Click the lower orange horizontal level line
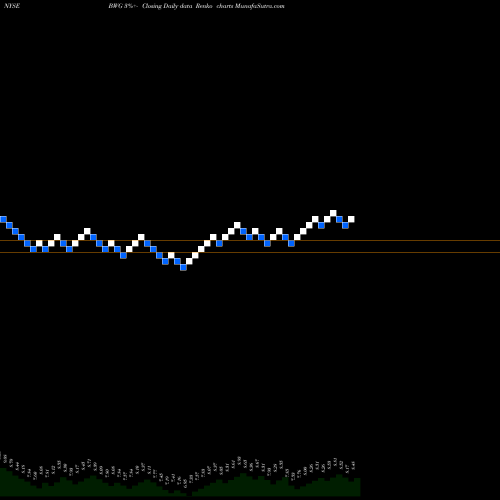The image size is (500, 500). tap(250, 252)
